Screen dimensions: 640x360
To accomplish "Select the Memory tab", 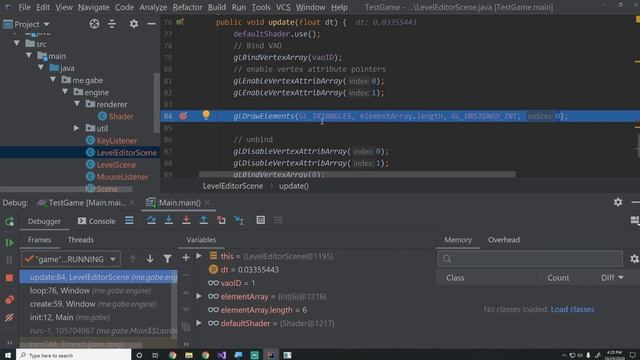I will click(x=458, y=240).
